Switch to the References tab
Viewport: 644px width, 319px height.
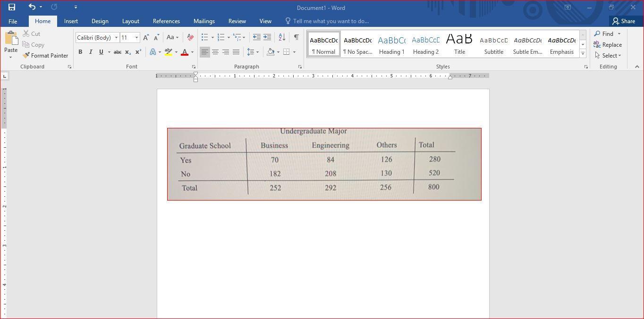[x=166, y=21]
